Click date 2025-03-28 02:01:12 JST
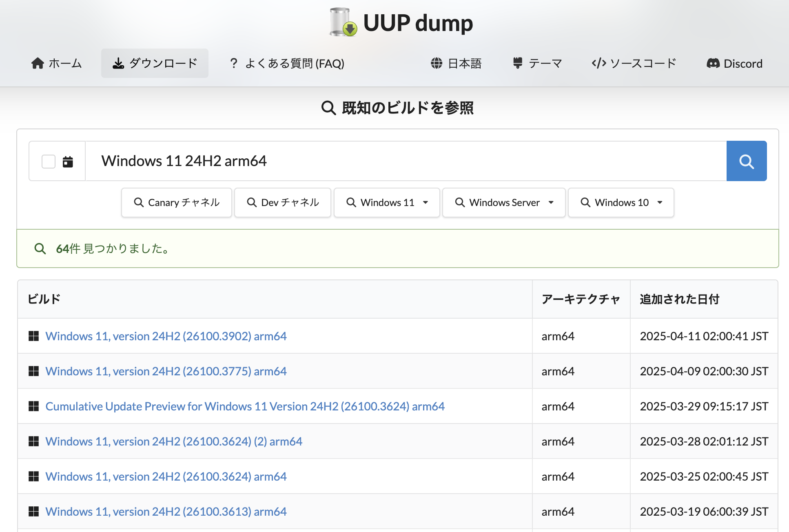This screenshot has width=789, height=532. click(704, 441)
